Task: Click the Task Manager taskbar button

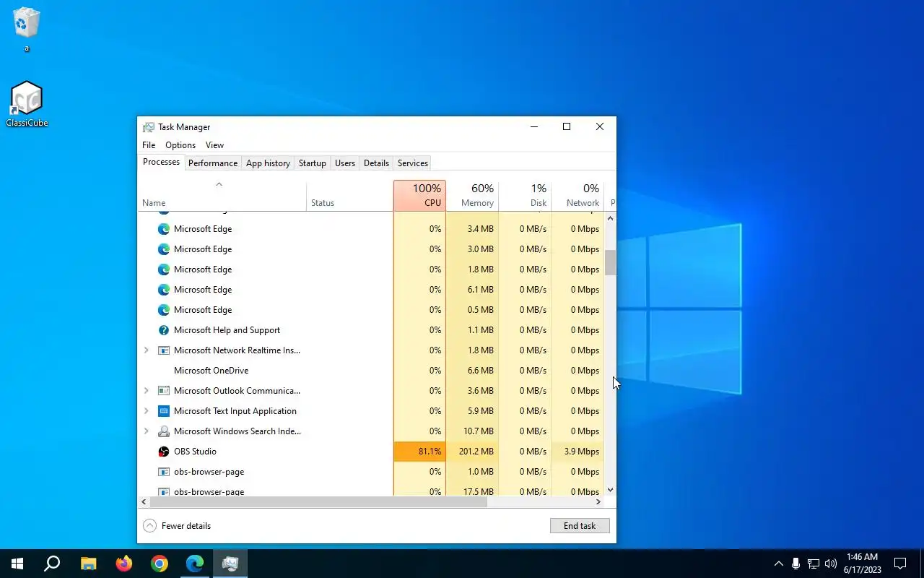Action: (230, 564)
